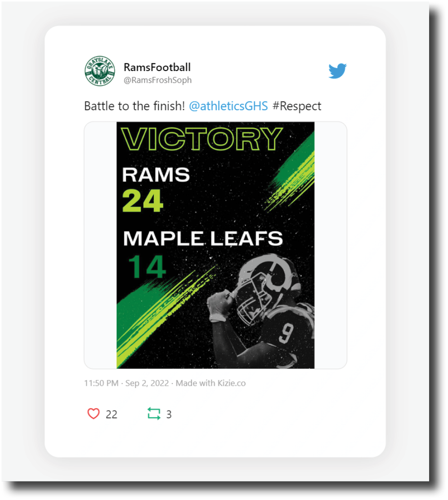
Task: Click the like count of 22
Action: coord(112,415)
